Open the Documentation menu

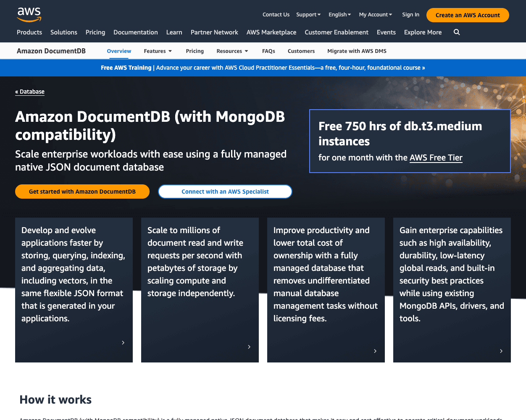(136, 32)
